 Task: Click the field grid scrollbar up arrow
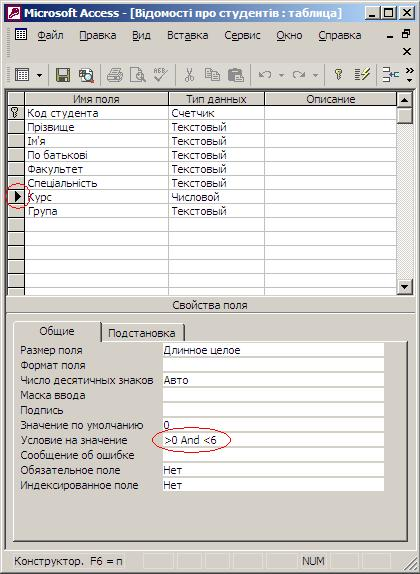(x=405, y=100)
